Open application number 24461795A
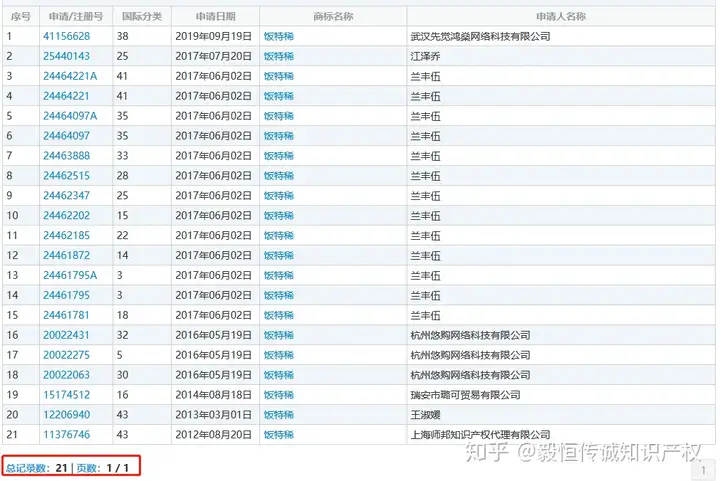The height and width of the screenshot is (481, 720). point(70,275)
